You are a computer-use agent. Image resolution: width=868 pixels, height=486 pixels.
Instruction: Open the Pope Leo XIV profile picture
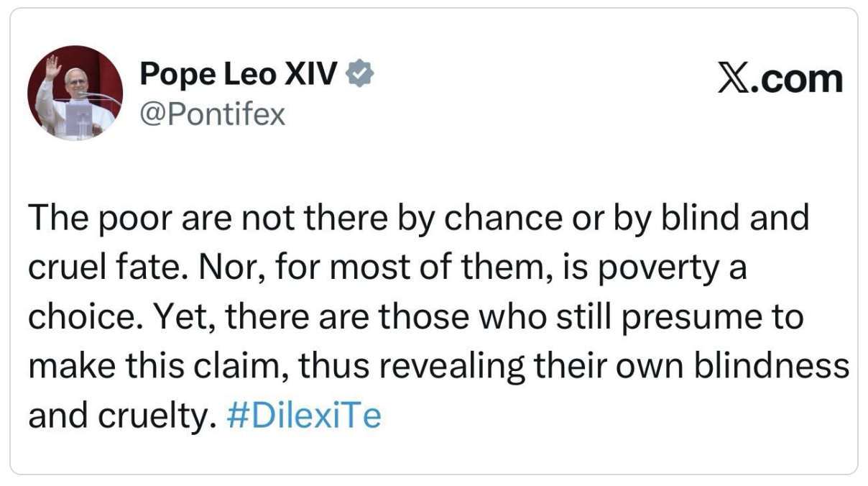pyautogui.click(x=75, y=93)
